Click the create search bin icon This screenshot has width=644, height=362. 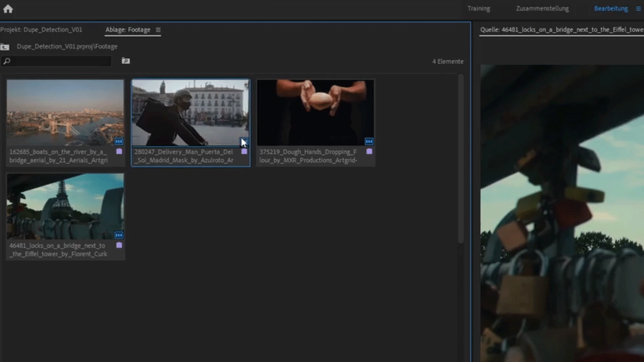tap(126, 61)
